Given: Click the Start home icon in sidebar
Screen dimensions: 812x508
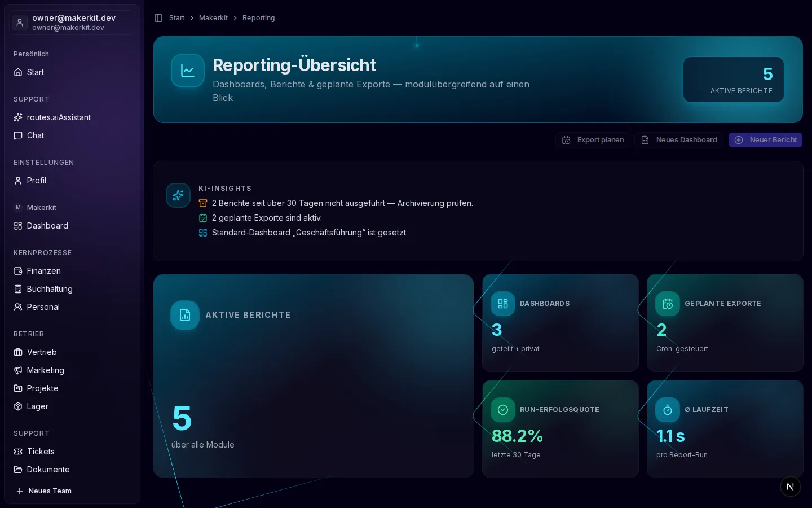Looking at the screenshot, I should pos(18,72).
